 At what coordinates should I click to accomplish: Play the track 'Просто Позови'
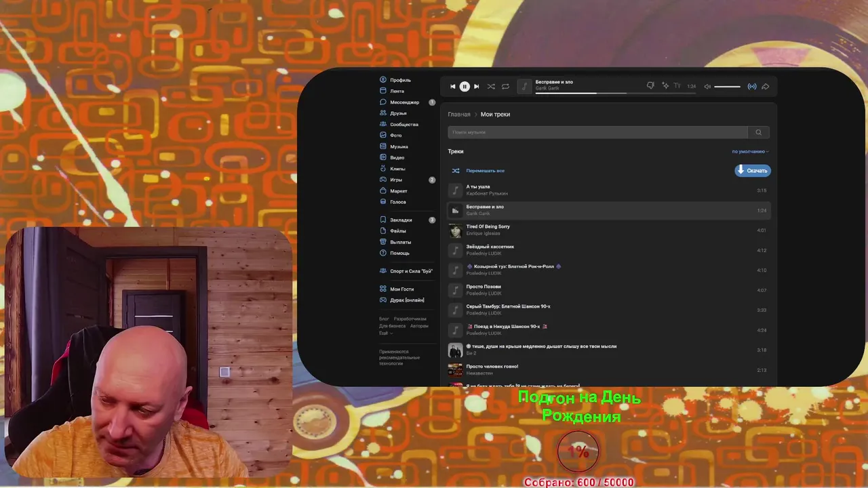pyautogui.click(x=608, y=290)
